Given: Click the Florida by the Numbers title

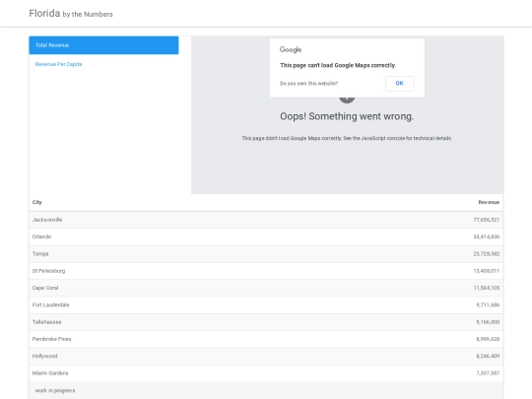Looking at the screenshot, I should (71, 14).
